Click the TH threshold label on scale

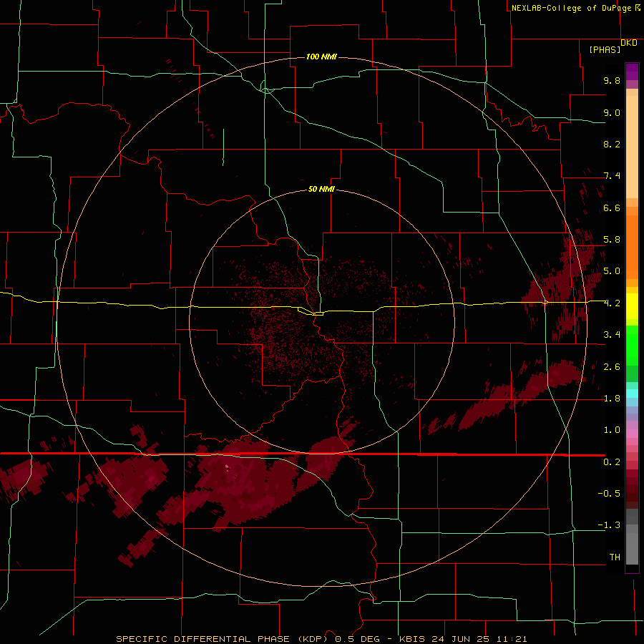[615, 557]
